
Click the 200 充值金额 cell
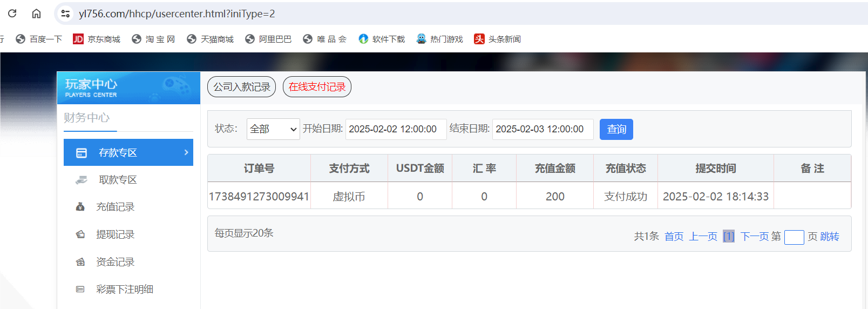tap(555, 196)
